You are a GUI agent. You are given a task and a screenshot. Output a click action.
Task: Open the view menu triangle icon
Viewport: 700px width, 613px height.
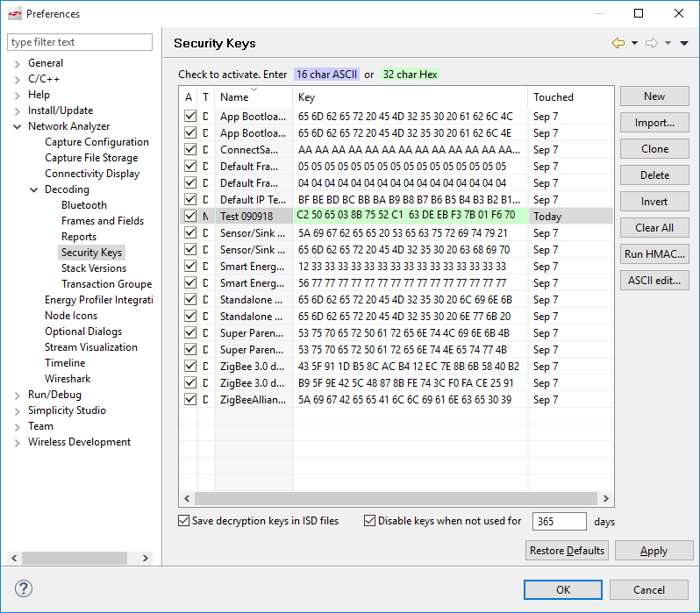[684, 43]
